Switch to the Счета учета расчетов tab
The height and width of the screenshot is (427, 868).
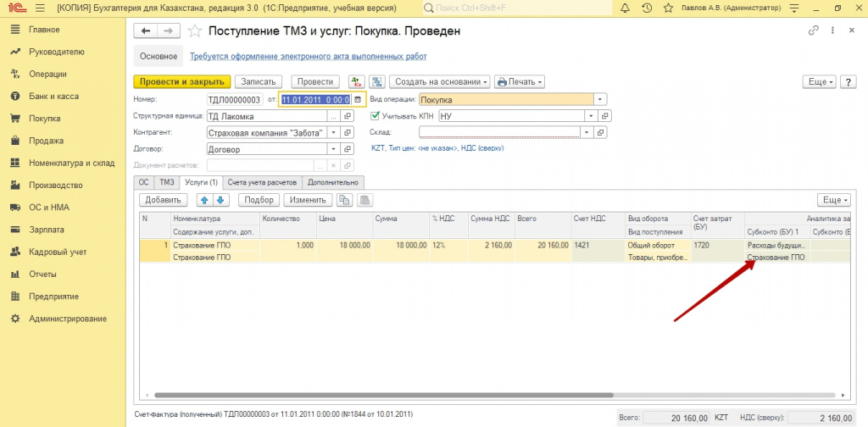tap(263, 182)
